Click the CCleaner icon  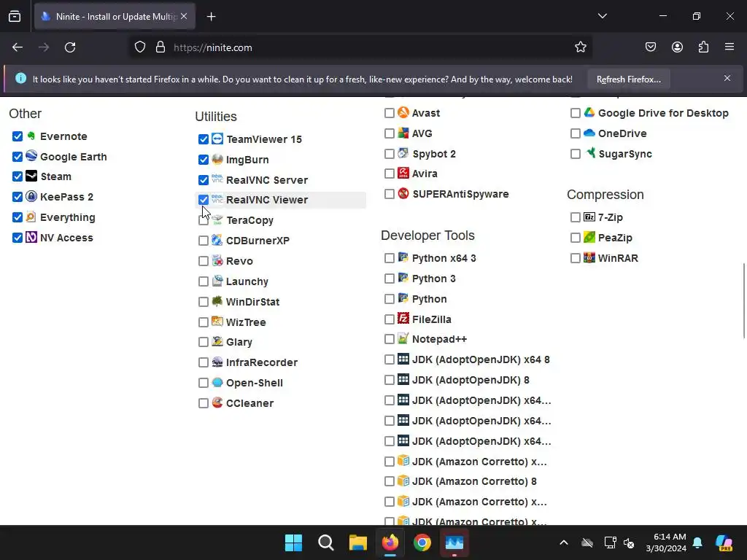point(217,402)
